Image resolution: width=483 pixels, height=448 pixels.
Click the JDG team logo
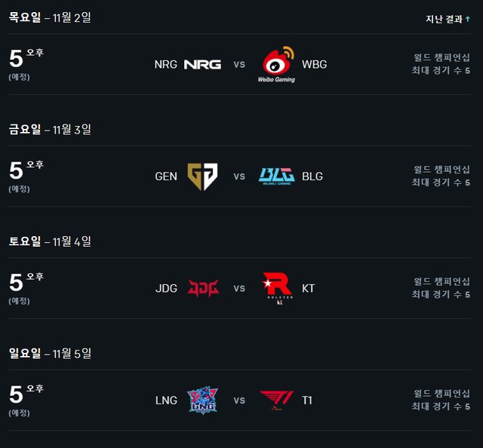(202, 288)
